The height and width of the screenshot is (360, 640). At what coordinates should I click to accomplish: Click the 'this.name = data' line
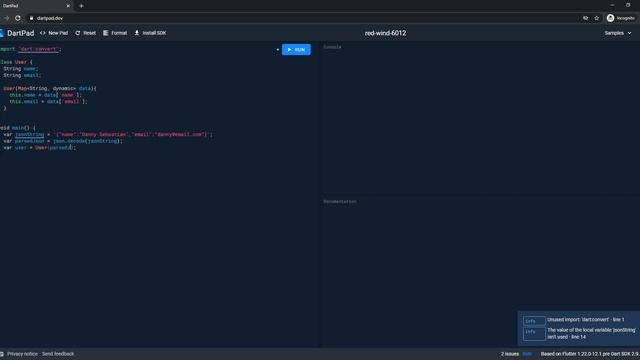(45, 95)
